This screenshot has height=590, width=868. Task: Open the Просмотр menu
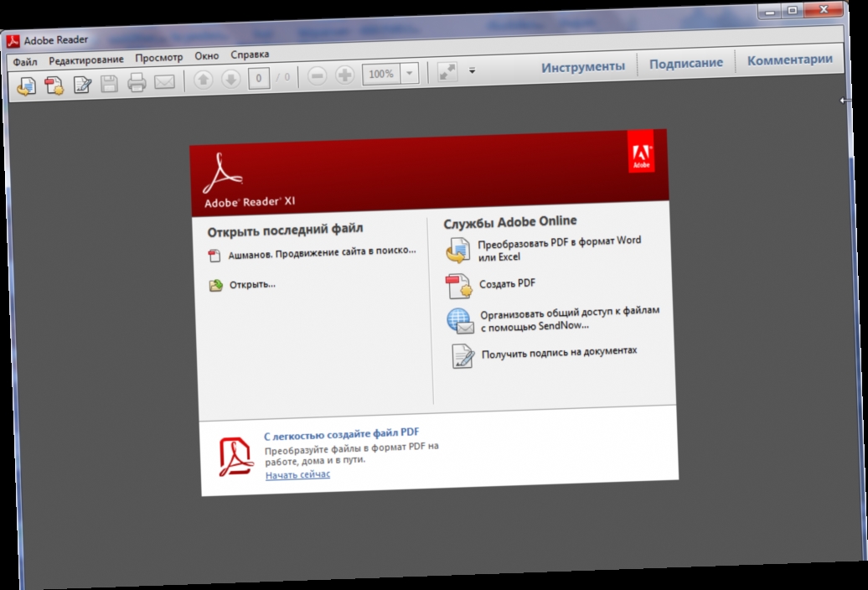tap(159, 58)
